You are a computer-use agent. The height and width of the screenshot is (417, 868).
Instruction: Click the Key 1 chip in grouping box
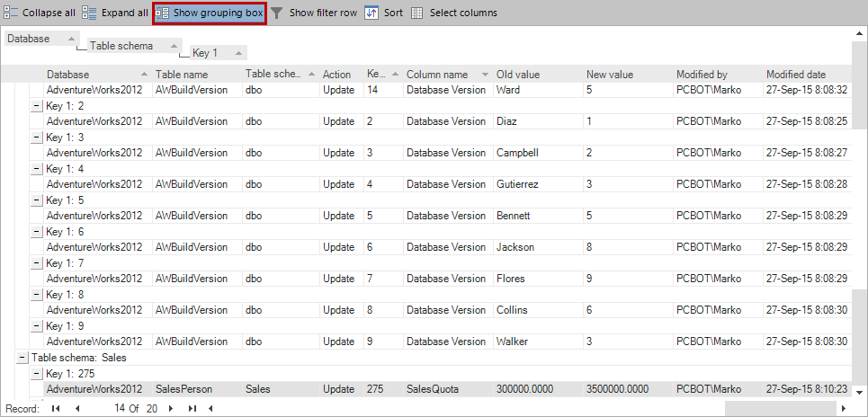pyautogui.click(x=218, y=53)
